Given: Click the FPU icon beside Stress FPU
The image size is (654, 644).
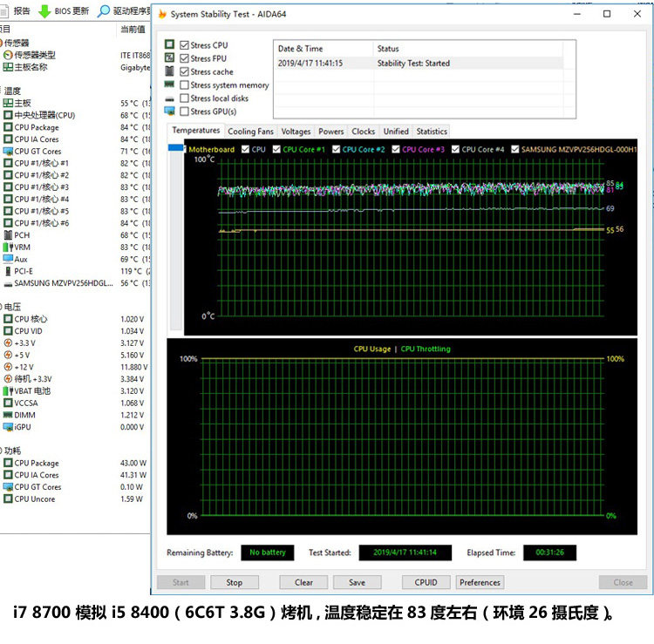Looking at the screenshot, I should [169, 58].
